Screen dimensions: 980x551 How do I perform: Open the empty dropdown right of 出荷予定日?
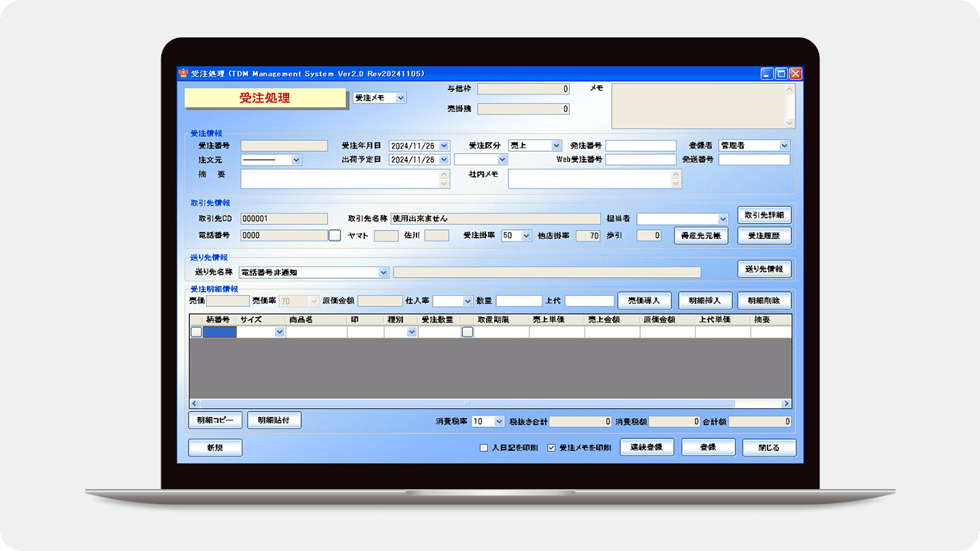(x=502, y=159)
